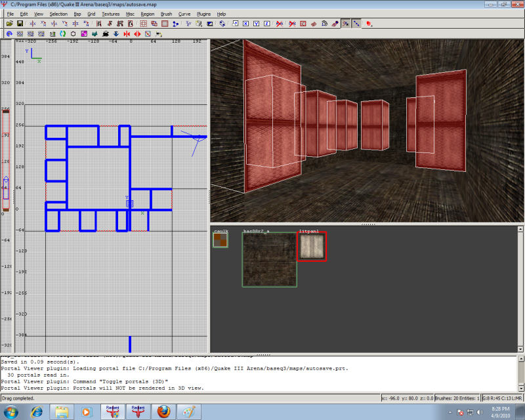Launch Internet Explorer from the taskbar

point(37,411)
